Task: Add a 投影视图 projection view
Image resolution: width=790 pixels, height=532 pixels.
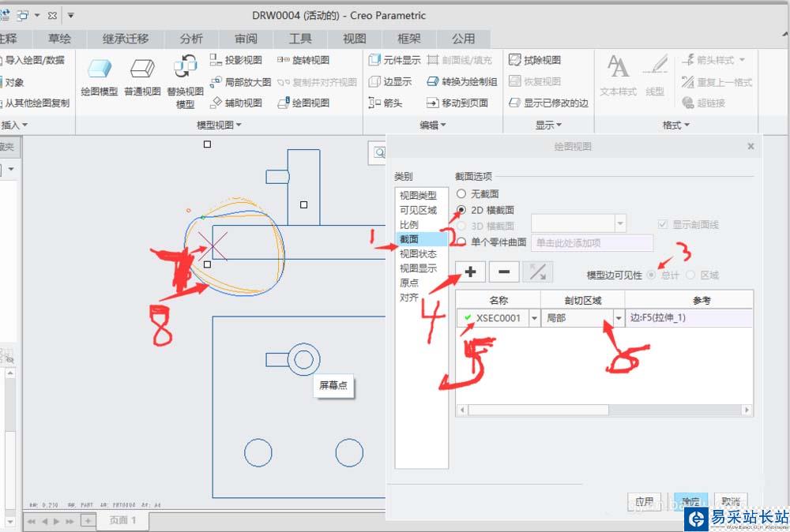Action: (x=235, y=60)
